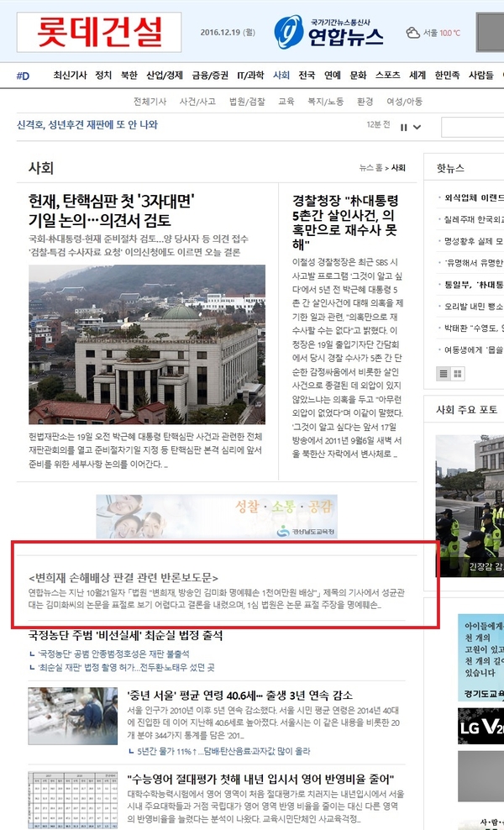Go to 금융/증권 section
The width and height of the screenshot is (504, 830).
pyautogui.click(x=210, y=75)
